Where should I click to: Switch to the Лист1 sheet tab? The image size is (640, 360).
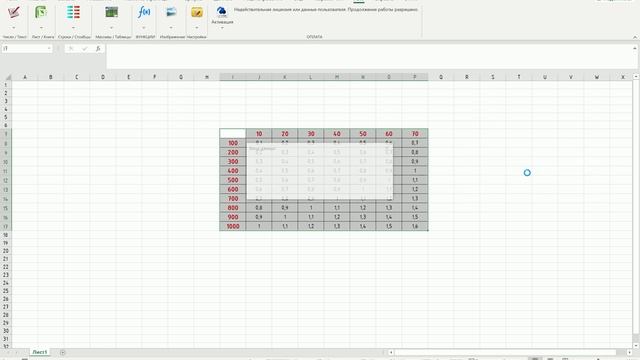point(40,352)
